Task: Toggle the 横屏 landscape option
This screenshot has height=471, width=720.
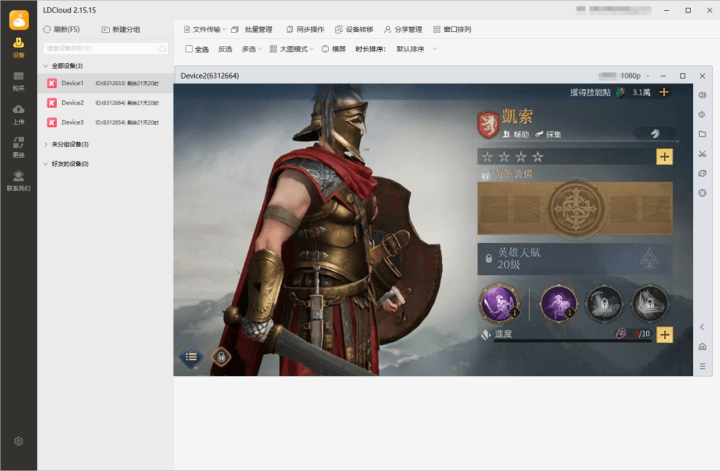Action: point(334,49)
